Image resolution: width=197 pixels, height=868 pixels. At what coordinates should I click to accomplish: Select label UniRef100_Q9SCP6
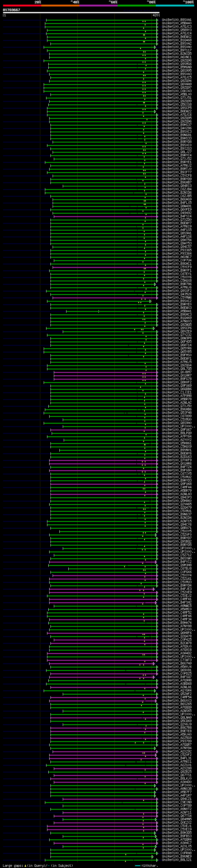(176, 328)
